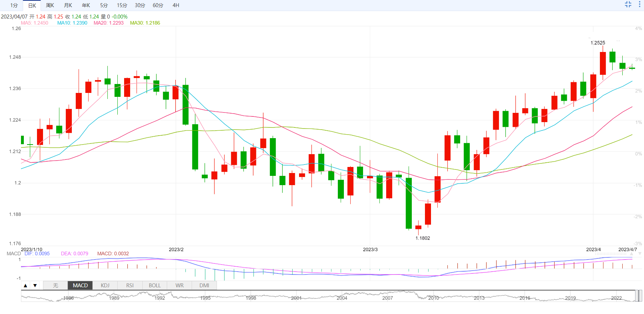Switch to the DMI indicator
The image size is (644, 314).
[x=204, y=286]
